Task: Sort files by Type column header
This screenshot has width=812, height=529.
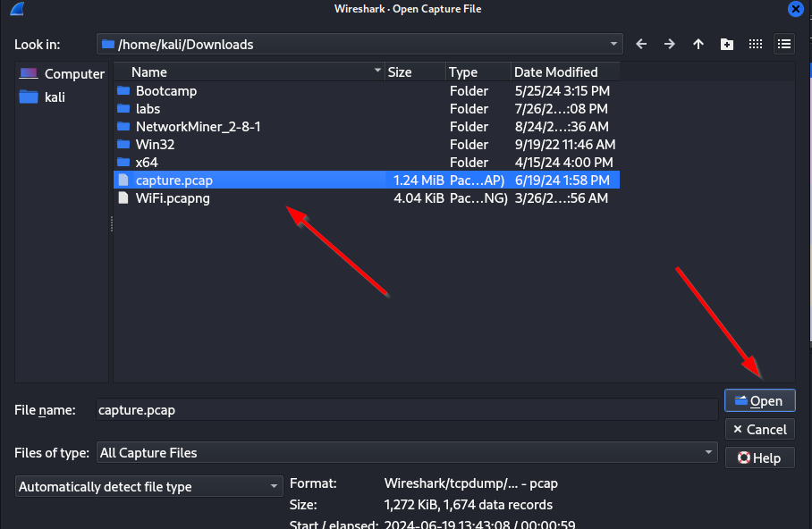Action: tap(478, 72)
